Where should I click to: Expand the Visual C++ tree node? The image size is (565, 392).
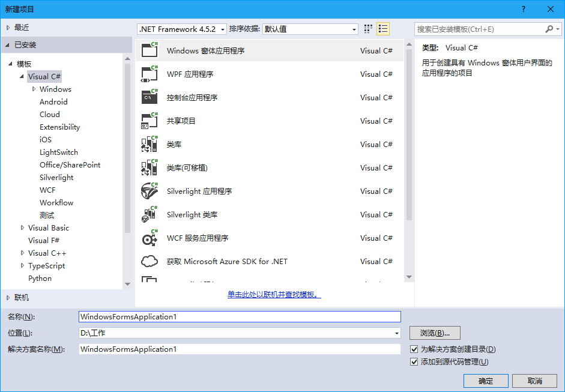click(x=22, y=253)
